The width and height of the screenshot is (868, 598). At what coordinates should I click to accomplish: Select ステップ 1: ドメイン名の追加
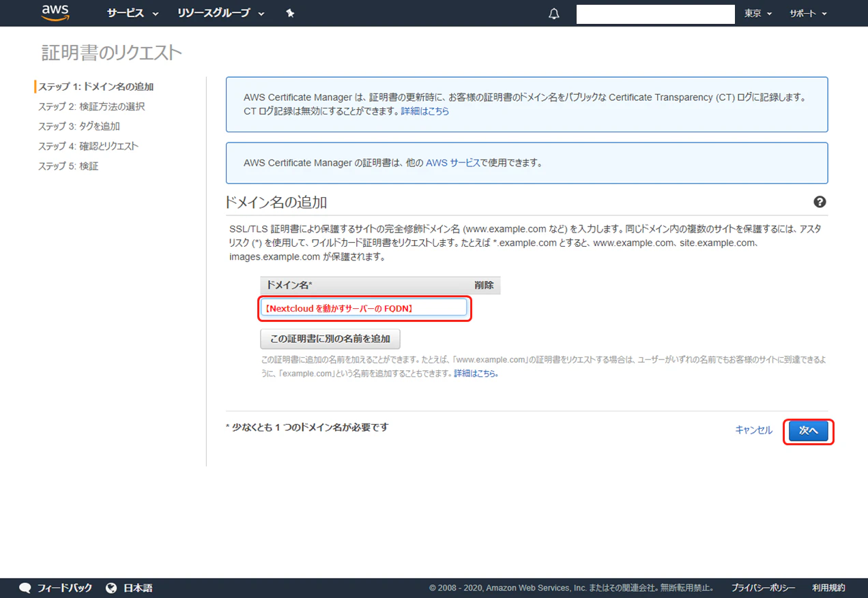pyautogui.click(x=96, y=87)
